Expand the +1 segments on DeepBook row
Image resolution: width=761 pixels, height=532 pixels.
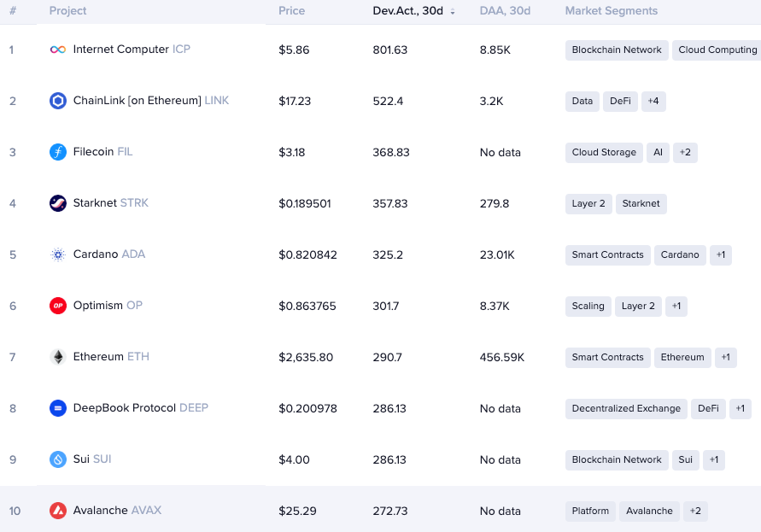[x=741, y=409]
